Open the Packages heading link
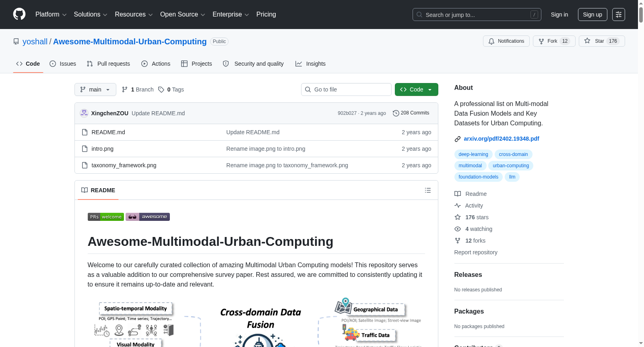 pyautogui.click(x=469, y=311)
